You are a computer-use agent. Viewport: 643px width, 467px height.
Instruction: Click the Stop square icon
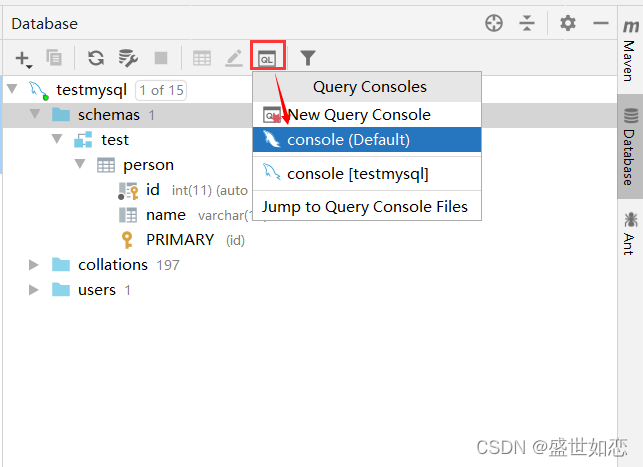tap(161, 58)
